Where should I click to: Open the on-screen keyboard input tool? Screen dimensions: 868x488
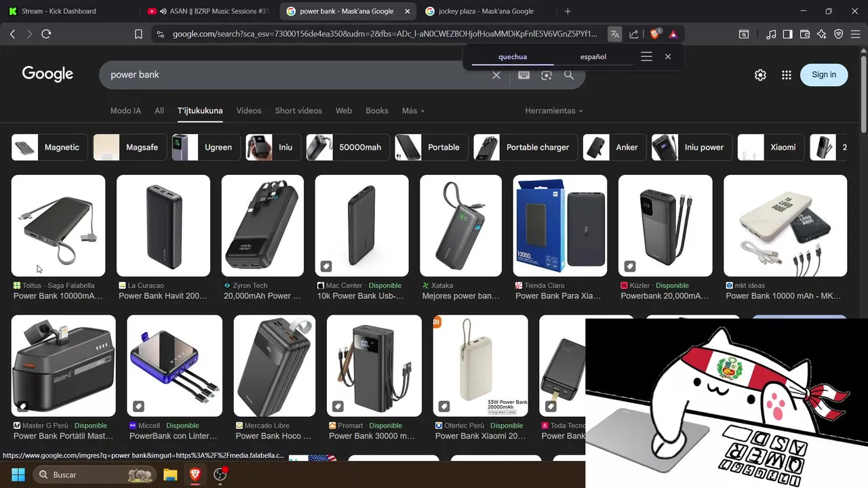[524, 75]
